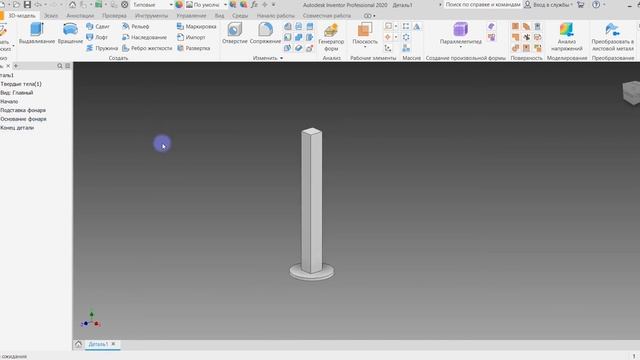
Task: Launch the Генератор форм (Shape Generator)
Action: tap(331, 37)
